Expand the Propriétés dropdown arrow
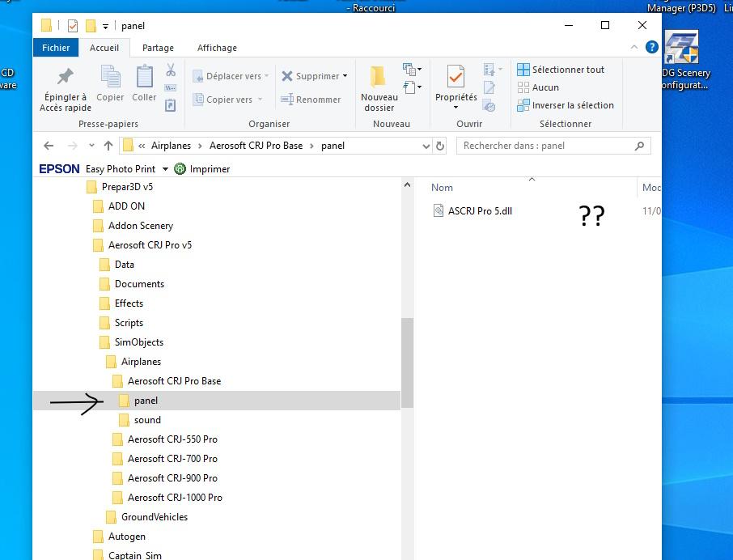Image resolution: width=733 pixels, height=560 pixels. [455, 108]
